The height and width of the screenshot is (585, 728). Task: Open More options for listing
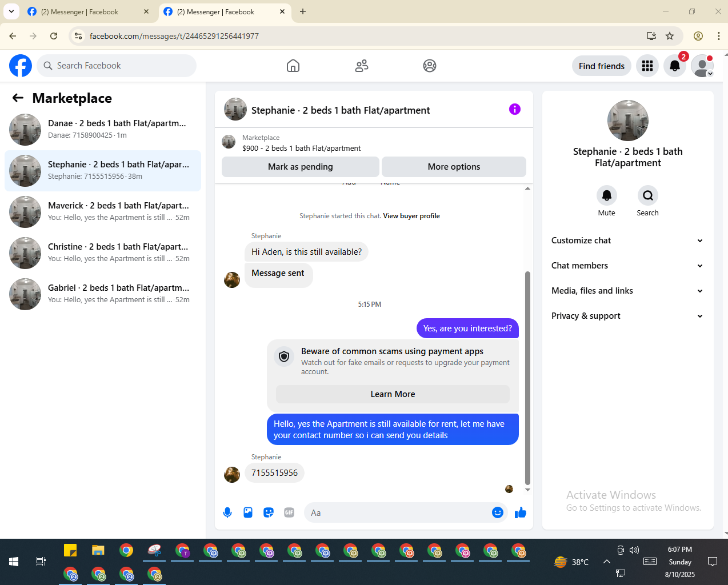click(x=454, y=167)
